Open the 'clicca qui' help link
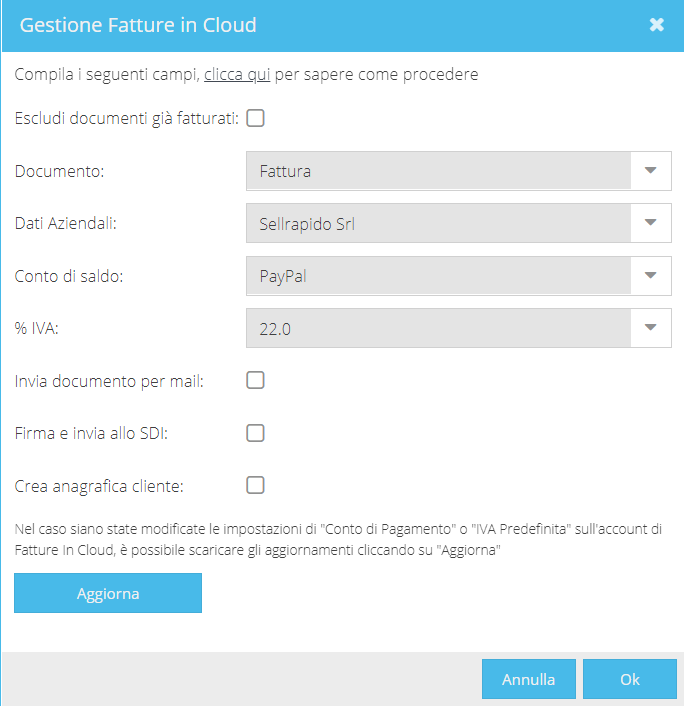 point(237,74)
